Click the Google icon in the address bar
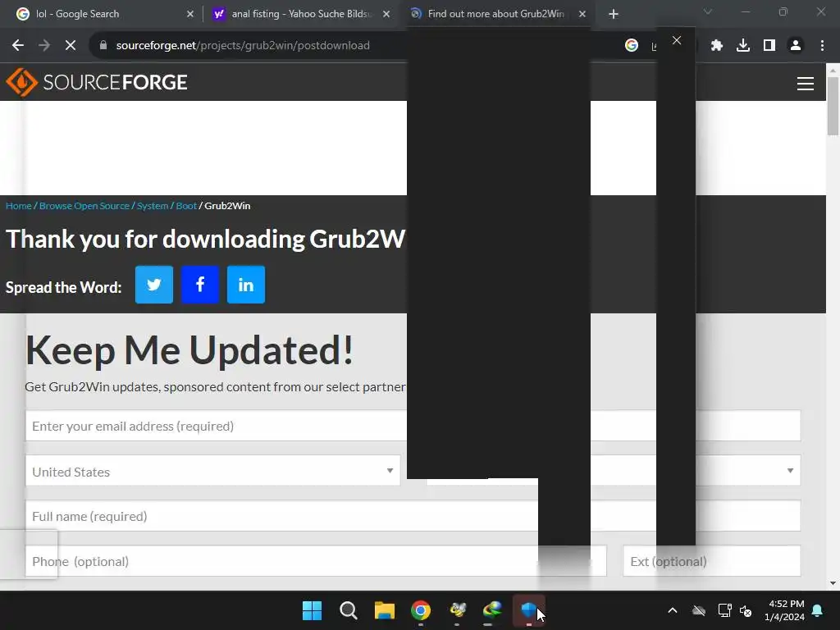Viewport: 840px width, 630px height. [632, 46]
